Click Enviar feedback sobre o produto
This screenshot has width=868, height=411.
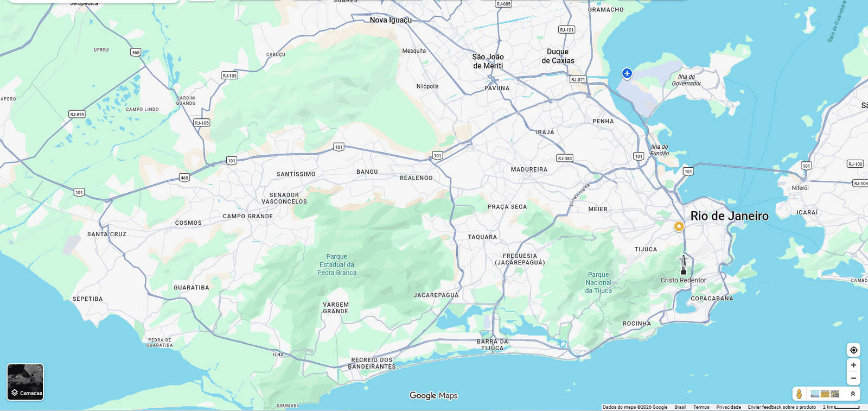click(x=782, y=407)
